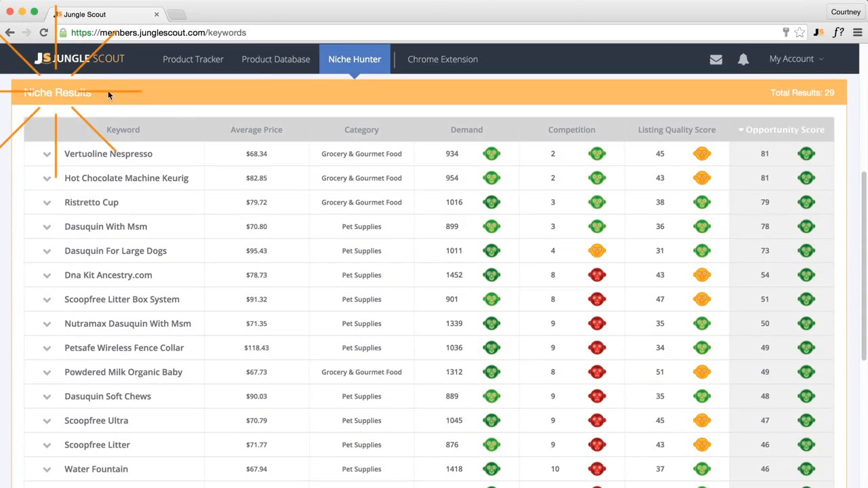Click demand monkey for Scoopfree Litter
The height and width of the screenshot is (488, 868).
point(492,445)
